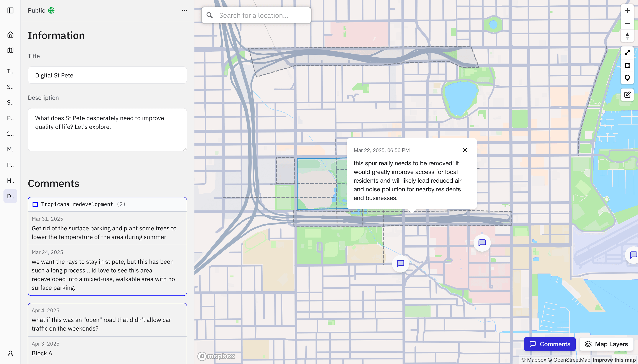Select the polygon drawing tool
The width and height of the screenshot is (638, 364).
click(x=627, y=65)
